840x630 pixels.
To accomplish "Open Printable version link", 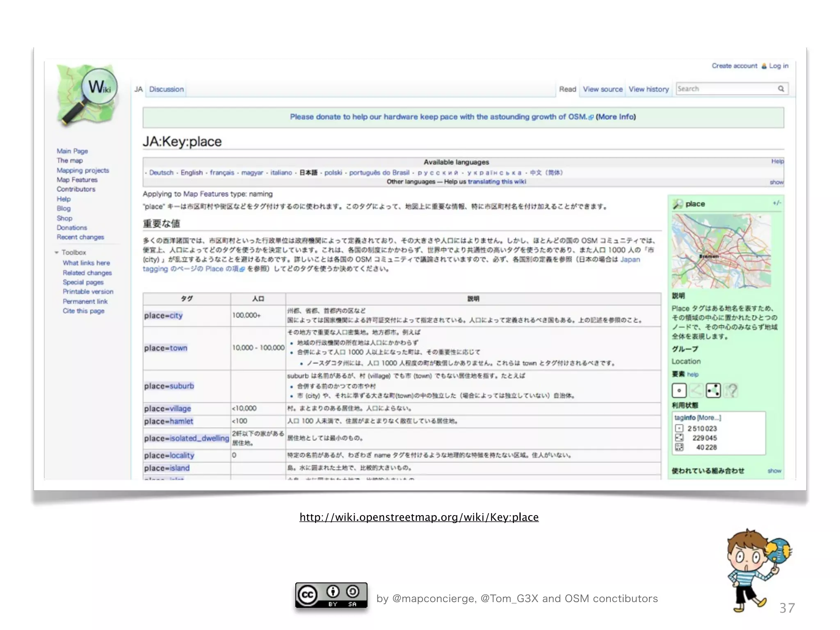I will [88, 292].
